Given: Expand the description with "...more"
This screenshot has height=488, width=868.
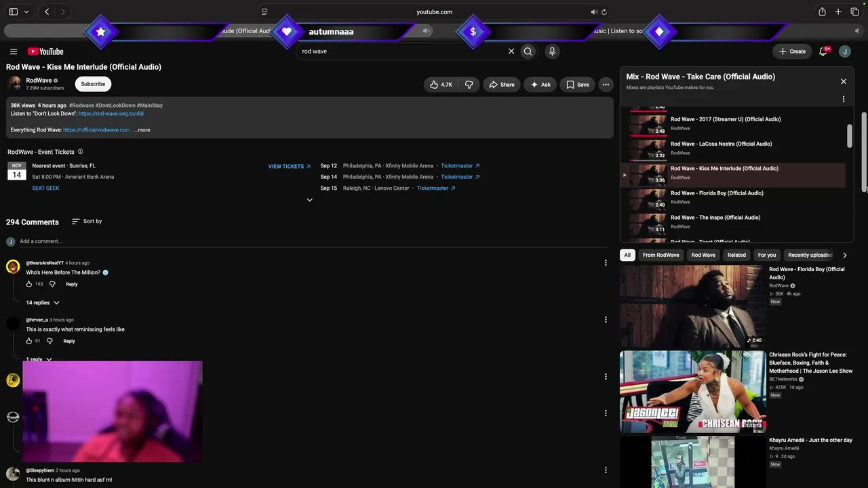Looking at the screenshot, I should click(x=142, y=130).
